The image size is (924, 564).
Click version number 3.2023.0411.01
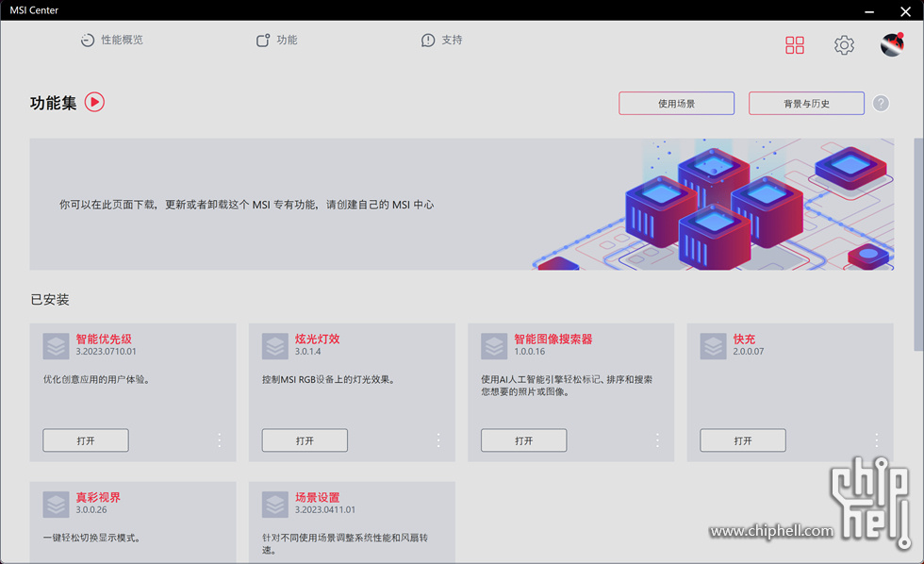point(325,510)
